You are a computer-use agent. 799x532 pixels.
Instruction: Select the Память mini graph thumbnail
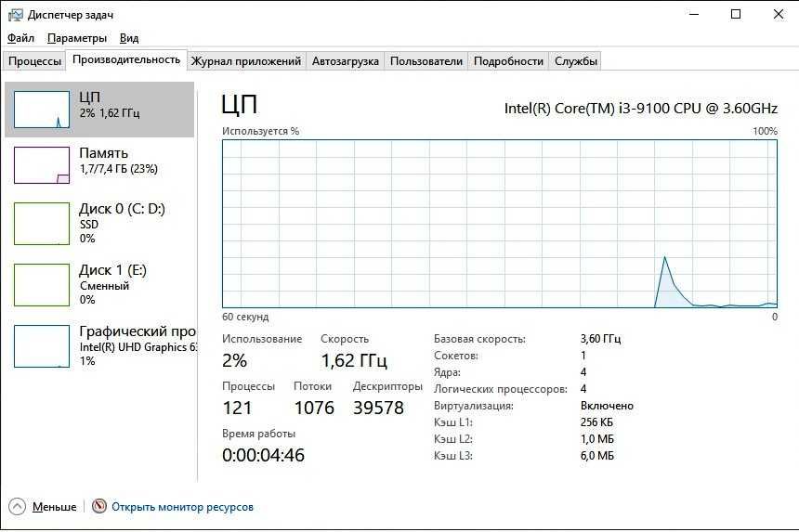click(42, 165)
